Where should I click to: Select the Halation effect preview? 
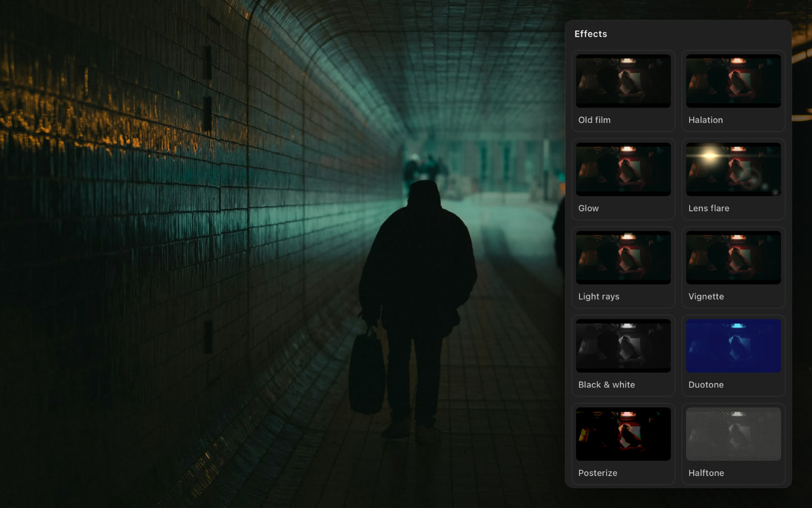pos(733,81)
